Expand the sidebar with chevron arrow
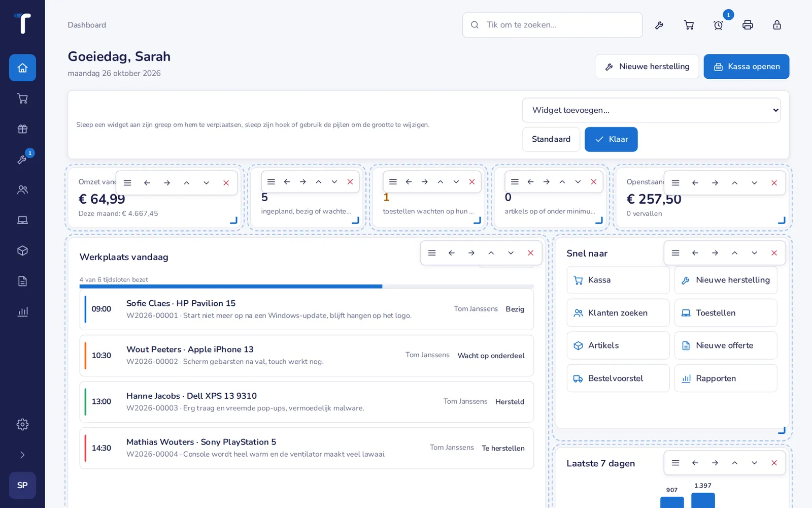Viewport: 812px width, 508px height. coord(22,455)
